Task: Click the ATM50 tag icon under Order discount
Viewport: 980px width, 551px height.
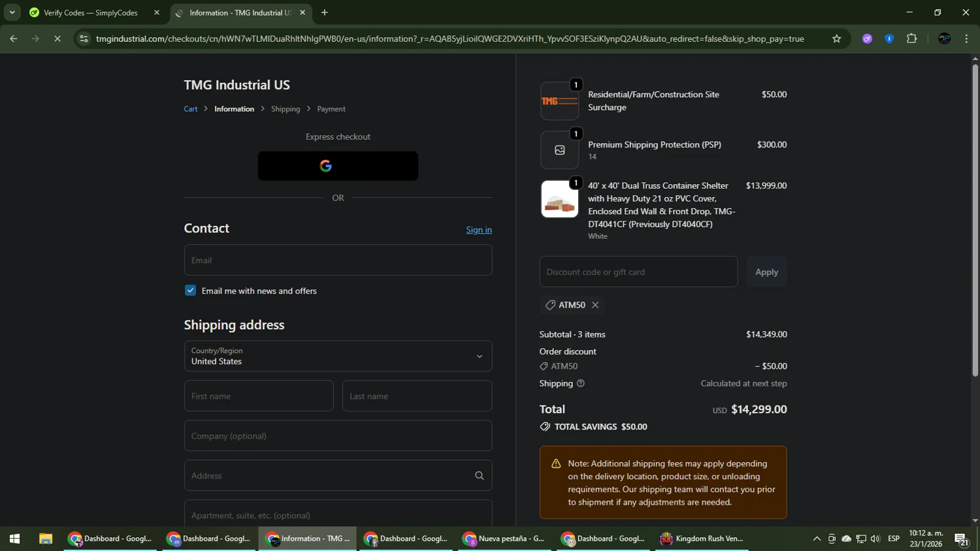Action: (x=544, y=366)
